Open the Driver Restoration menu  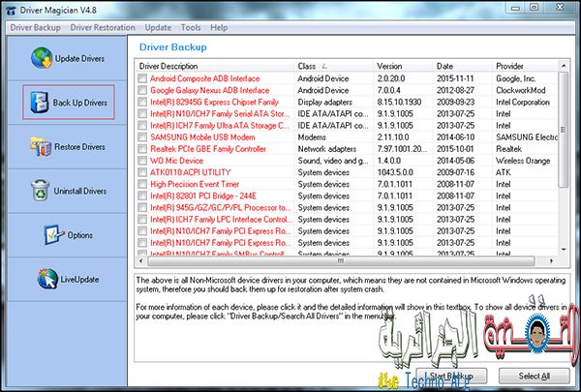pos(101,28)
